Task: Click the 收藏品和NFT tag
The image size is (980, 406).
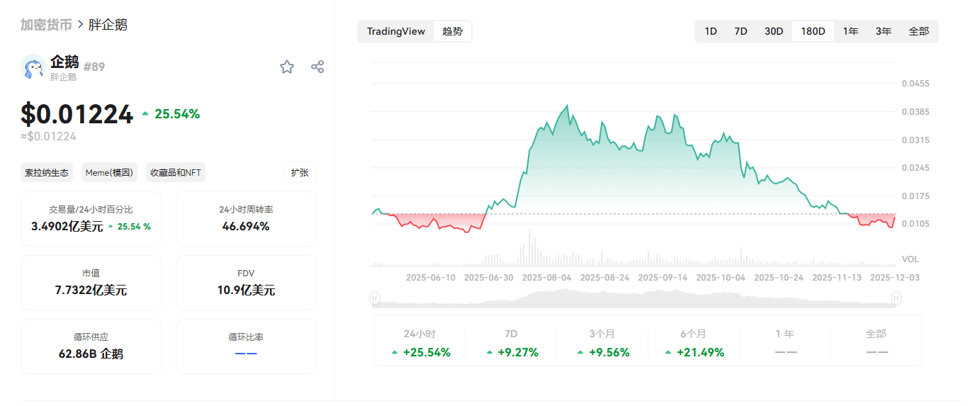Action: pyautogui.click(x=175, y=172)
